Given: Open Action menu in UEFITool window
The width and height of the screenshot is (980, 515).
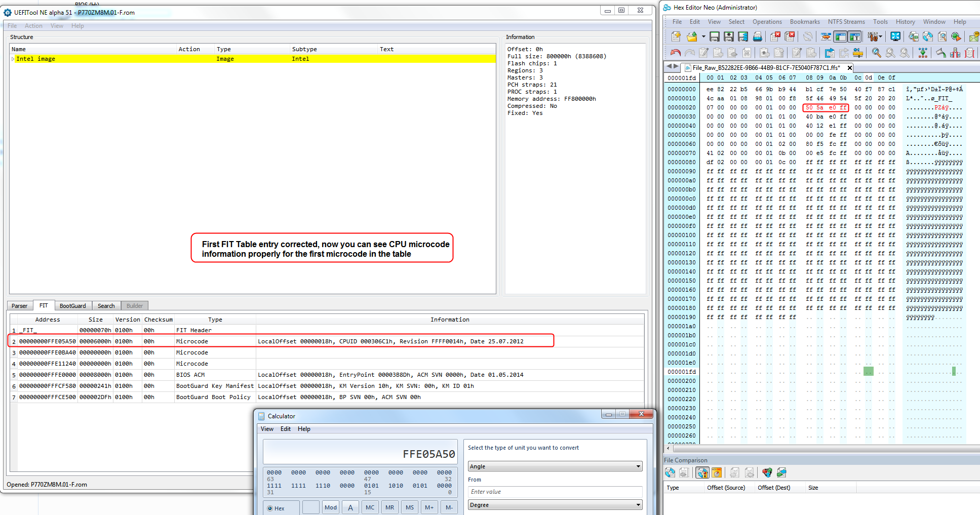Looking at the screenshot, I should tap(33, 26).
